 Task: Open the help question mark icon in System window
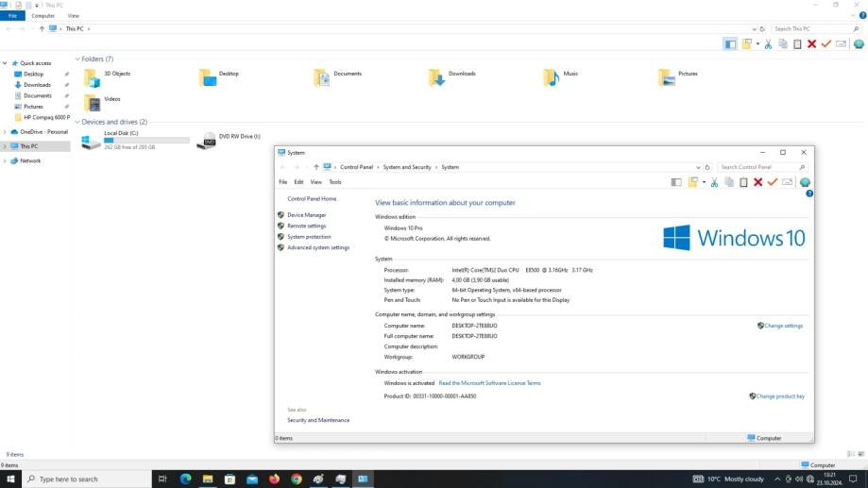tap(808, 194)
